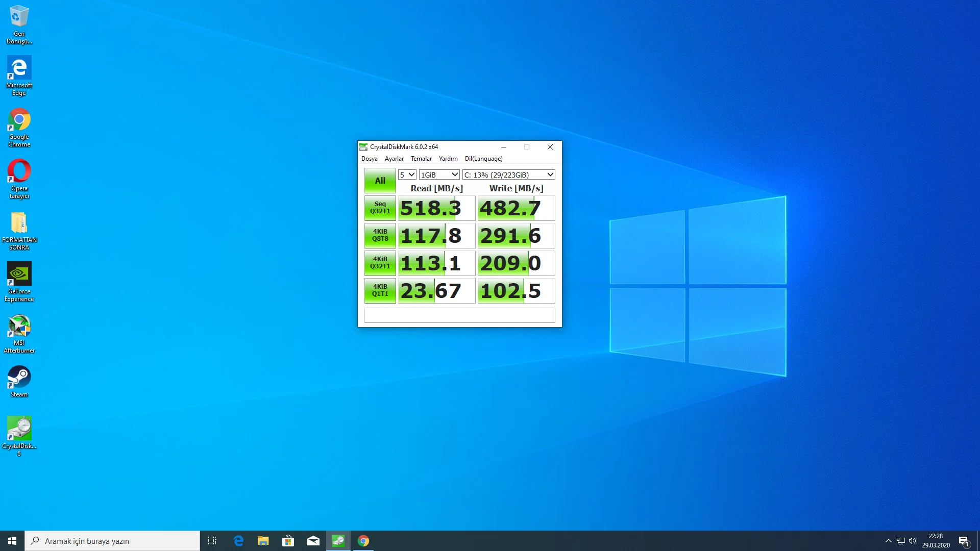Expand the test count dropdown showing 5

(407, 174)
